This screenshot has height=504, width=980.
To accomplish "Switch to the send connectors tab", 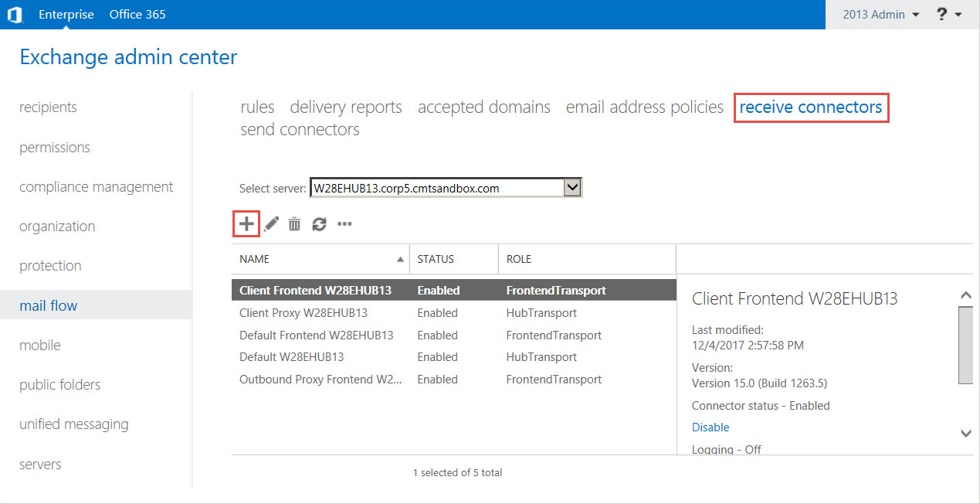I will (300, 130).
